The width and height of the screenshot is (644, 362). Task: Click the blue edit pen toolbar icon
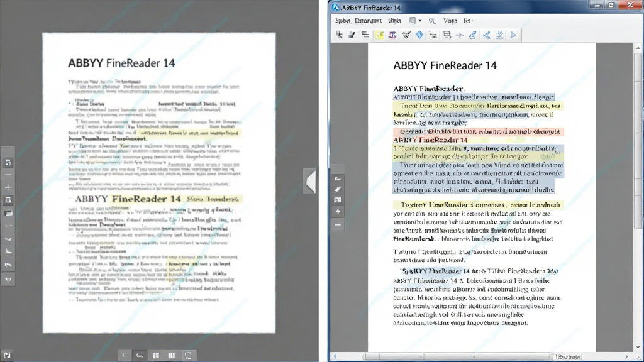click(473, 35)
